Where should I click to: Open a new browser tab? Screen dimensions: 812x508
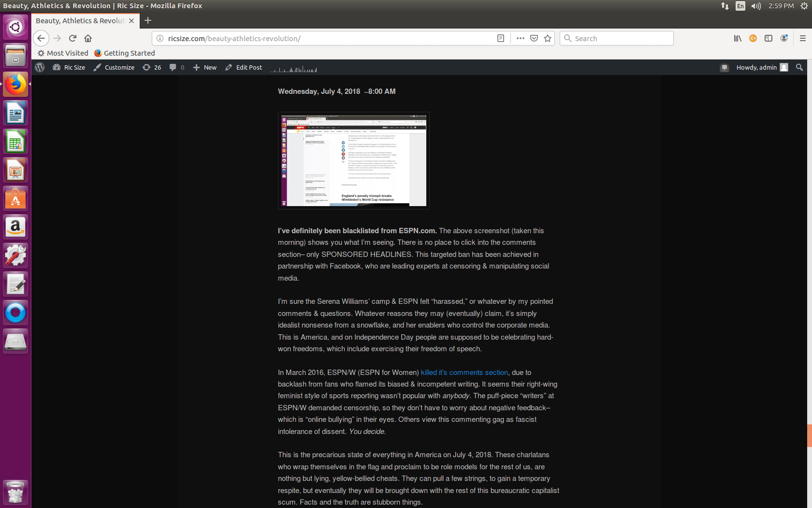148,20
